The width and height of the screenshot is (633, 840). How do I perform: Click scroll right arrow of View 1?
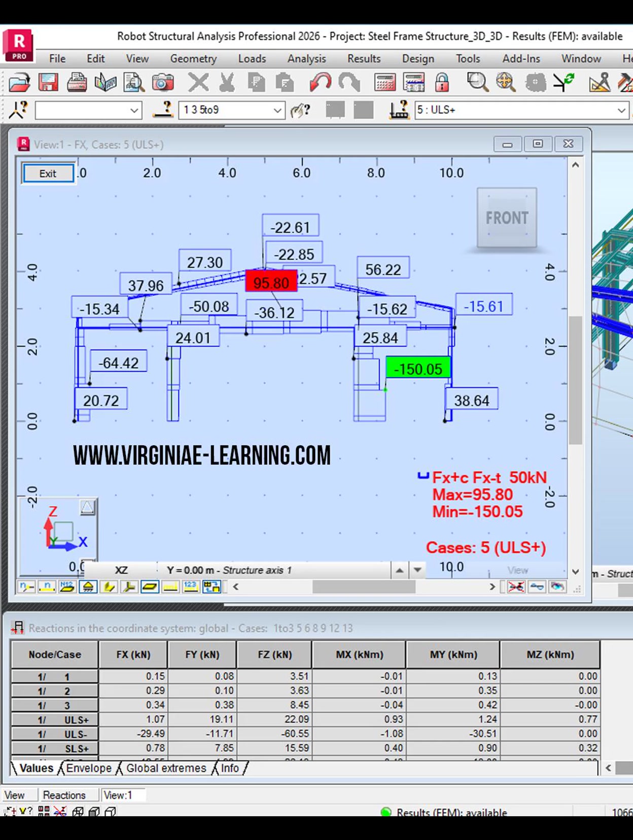click(x=491, y=587)
